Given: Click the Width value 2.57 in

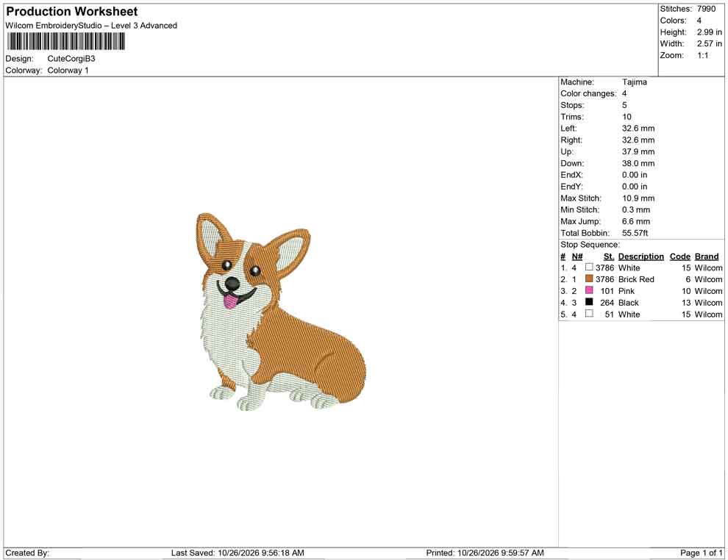Looking at the screenshot, I should pyautogui.click(x=709, y=43).
